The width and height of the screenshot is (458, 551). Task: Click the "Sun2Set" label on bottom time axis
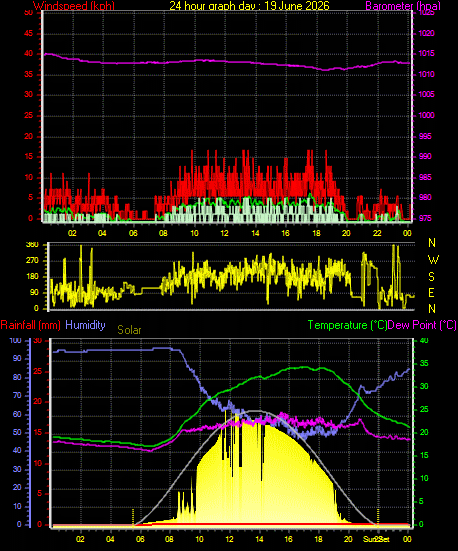click(x=376, y=539)
